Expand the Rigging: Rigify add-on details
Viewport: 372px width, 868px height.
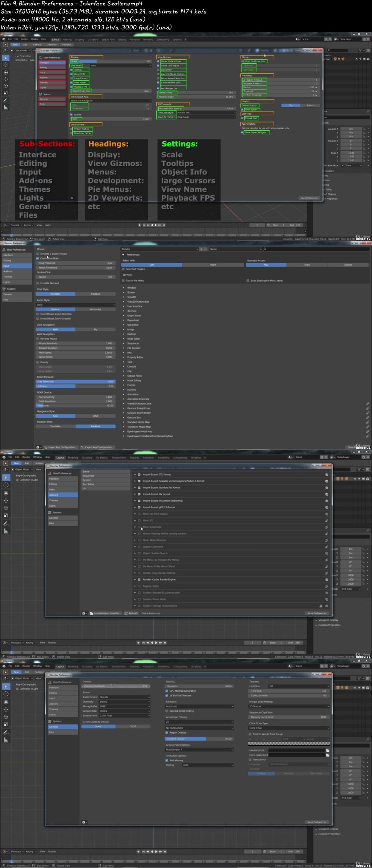point(135,586)
